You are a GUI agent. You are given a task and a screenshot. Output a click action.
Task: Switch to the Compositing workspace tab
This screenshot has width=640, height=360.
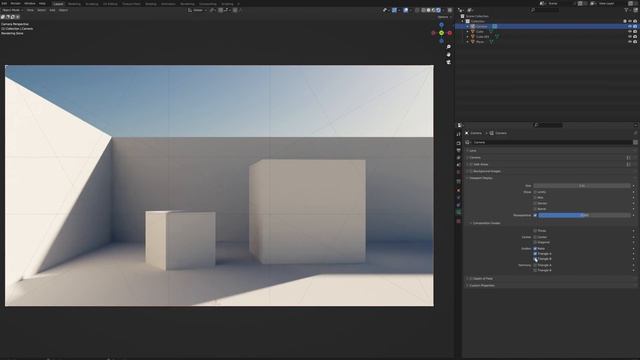(208, 4)
